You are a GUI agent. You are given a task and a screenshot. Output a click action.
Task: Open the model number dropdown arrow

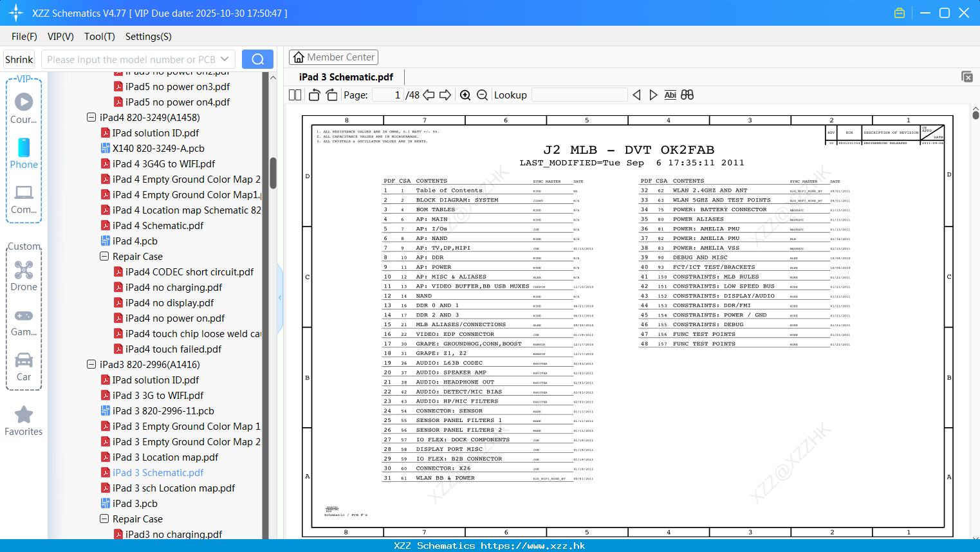click(x=225, y=59)
